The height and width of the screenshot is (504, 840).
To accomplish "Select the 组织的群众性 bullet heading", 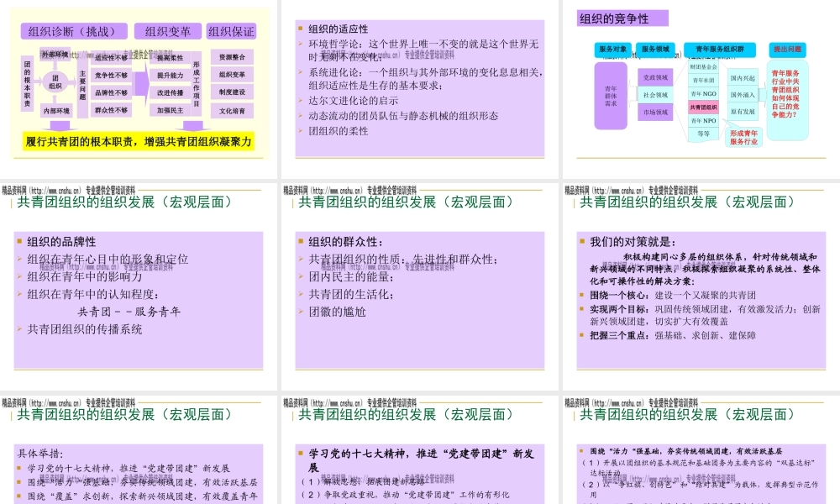I will point(345,242).
